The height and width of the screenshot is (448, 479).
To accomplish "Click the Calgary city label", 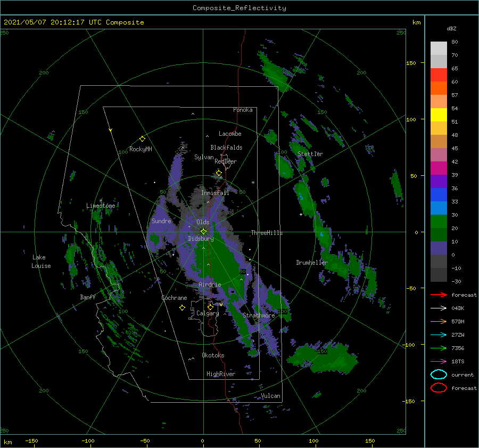I will [x=208, y=313].
